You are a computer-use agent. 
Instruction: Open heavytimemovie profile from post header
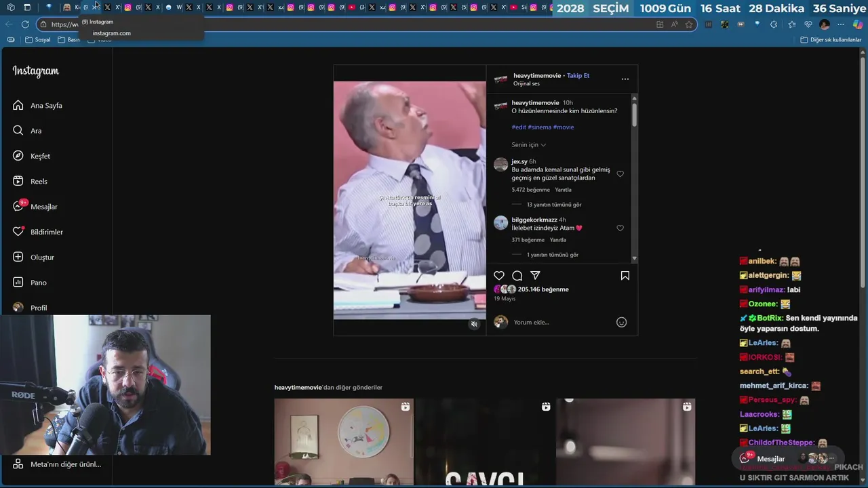coord(537,76)
